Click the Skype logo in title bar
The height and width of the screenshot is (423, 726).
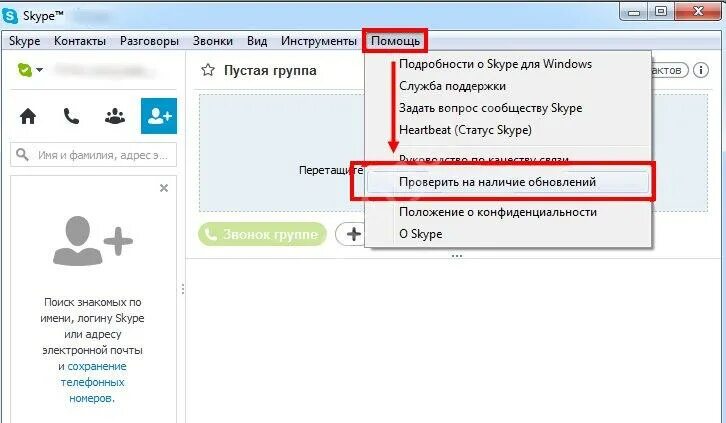[10, 16]
